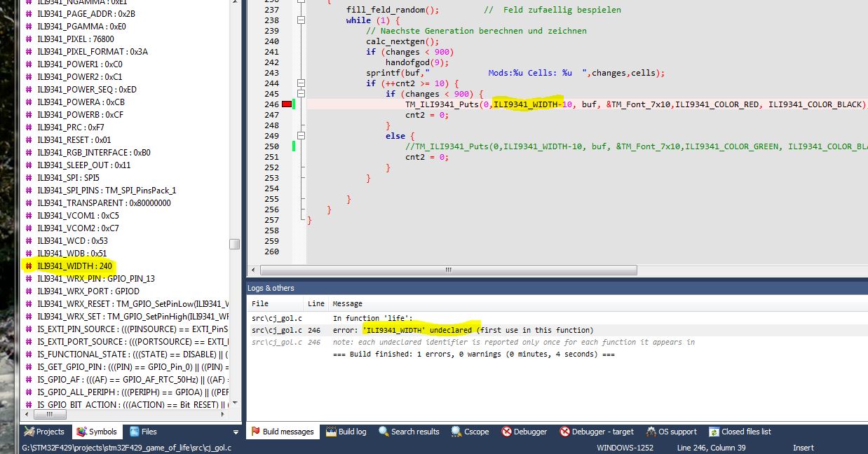The height and width of the screenshot is (454, 868).
Task: Select symbol ILI9341_POWERB : 0xCF
Action: coord(81,115)
